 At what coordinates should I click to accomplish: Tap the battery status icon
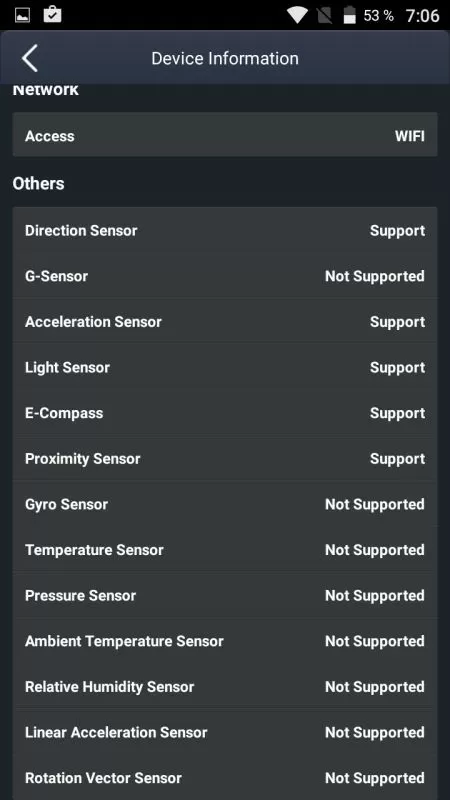[x=349, y=15]
